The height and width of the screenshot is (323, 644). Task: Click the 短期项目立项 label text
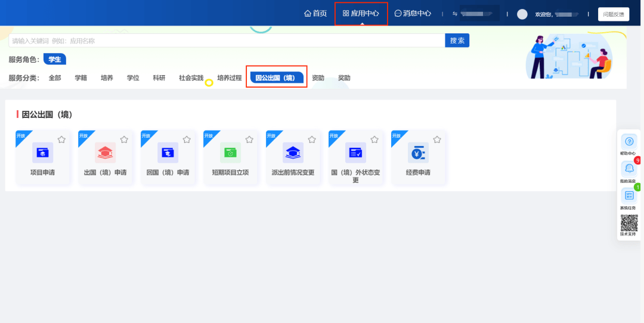point(230,173)
